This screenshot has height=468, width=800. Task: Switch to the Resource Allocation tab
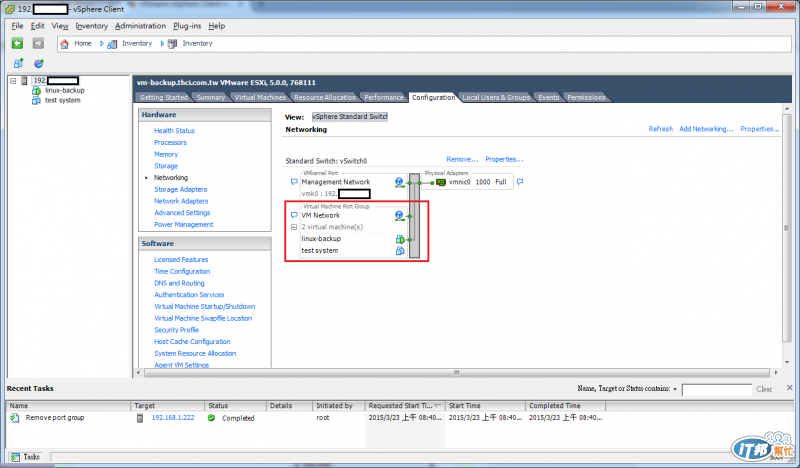[x=325, y=97]
